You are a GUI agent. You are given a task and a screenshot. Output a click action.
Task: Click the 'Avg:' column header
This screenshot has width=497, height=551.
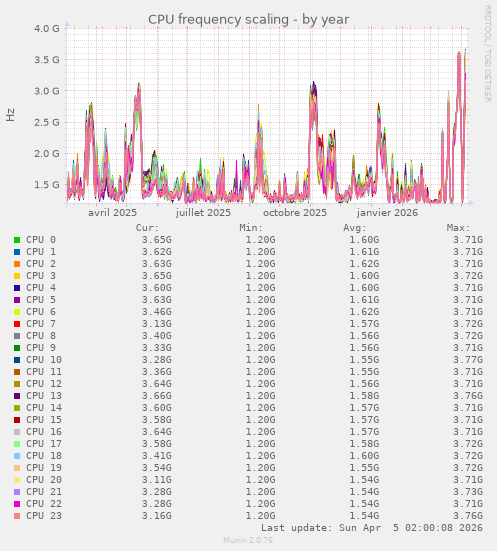click(x=355, y=228)
